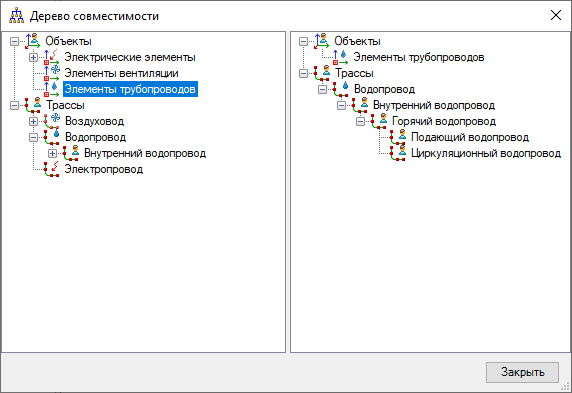The height and width of the screenshot is (393, 572).
Task: Click the icon beside selected Элементы трубопроводов
Action: [x=52, y=89]
